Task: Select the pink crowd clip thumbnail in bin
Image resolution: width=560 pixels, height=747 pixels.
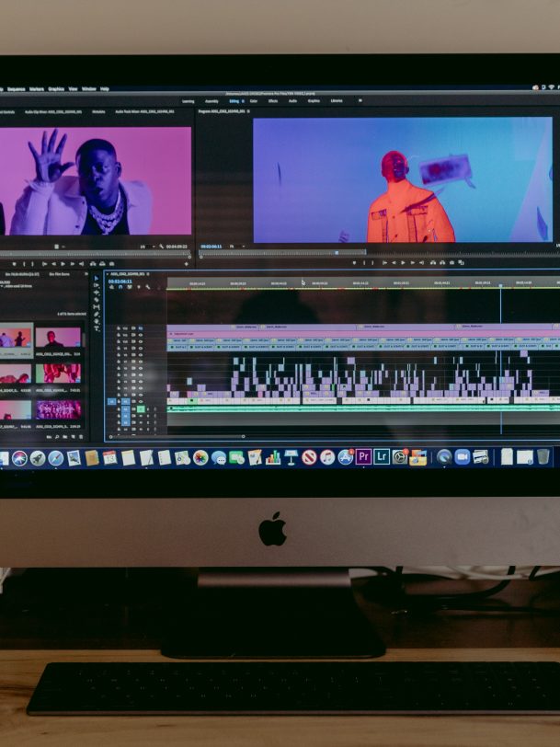Action: pos(59,409)
